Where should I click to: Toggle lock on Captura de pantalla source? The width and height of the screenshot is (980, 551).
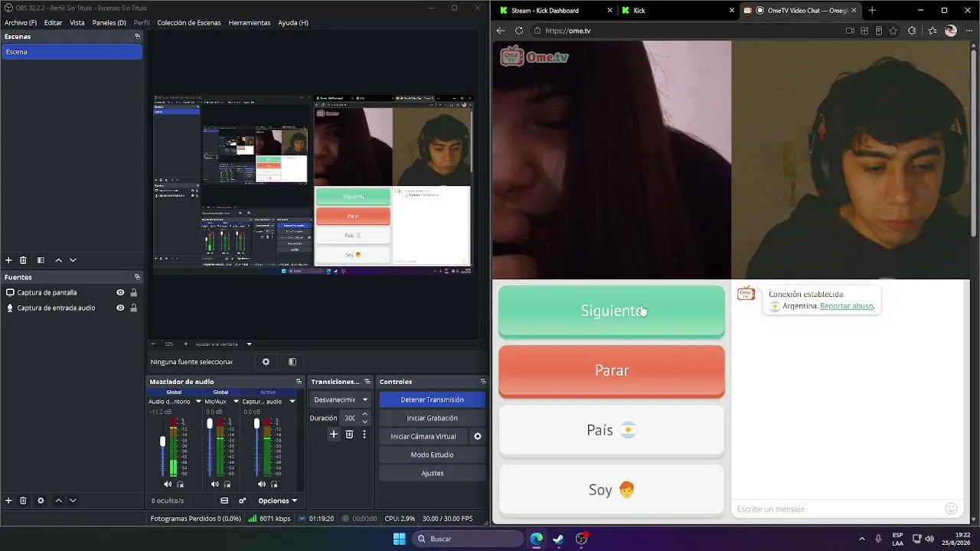134,292
